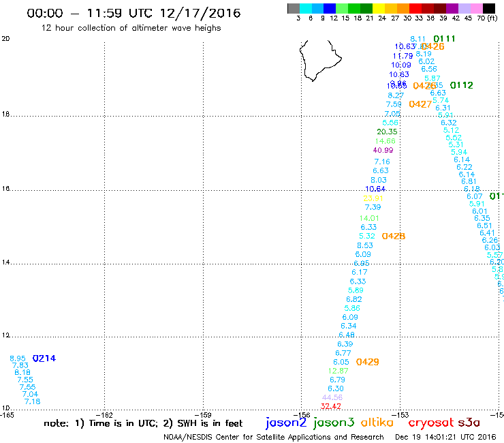Click the 'jason2' satellite legend label
The height and width of the screenshot is (443, 504).
[x=286, y=423]
